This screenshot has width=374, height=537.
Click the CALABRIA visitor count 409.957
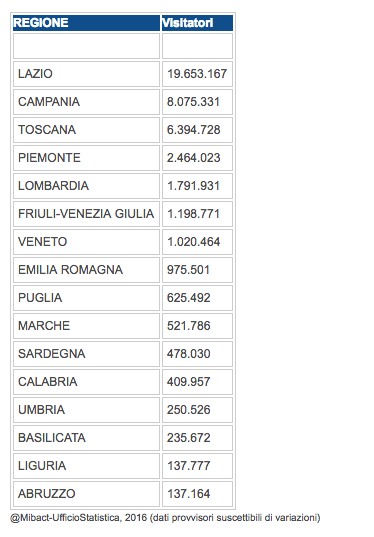click(x=189, y=382)
